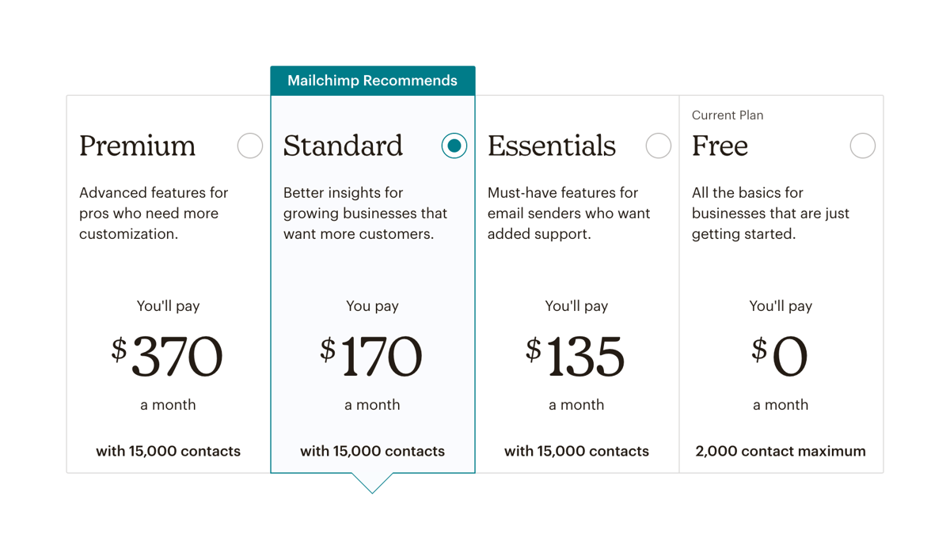Screen dimensions: 950x560
Task: Select the Premium plan radio button
Action: [x=249, y=146]
